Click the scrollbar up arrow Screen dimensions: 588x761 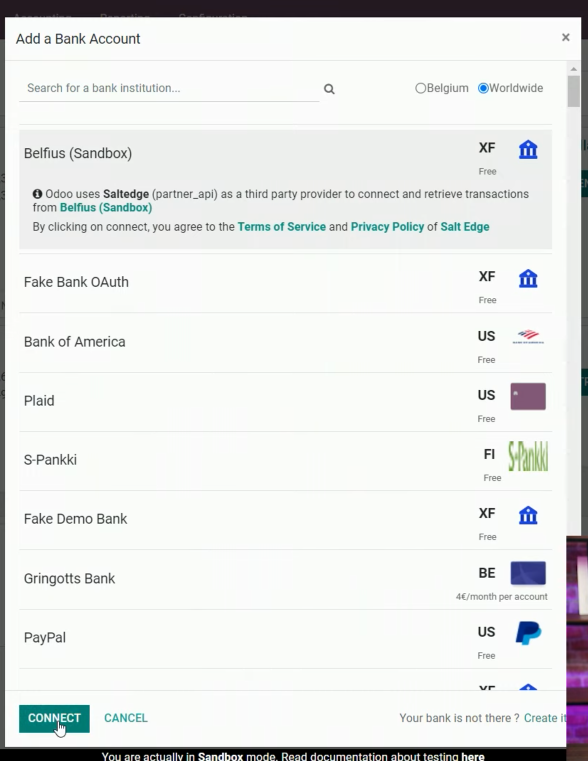(573, 69)
